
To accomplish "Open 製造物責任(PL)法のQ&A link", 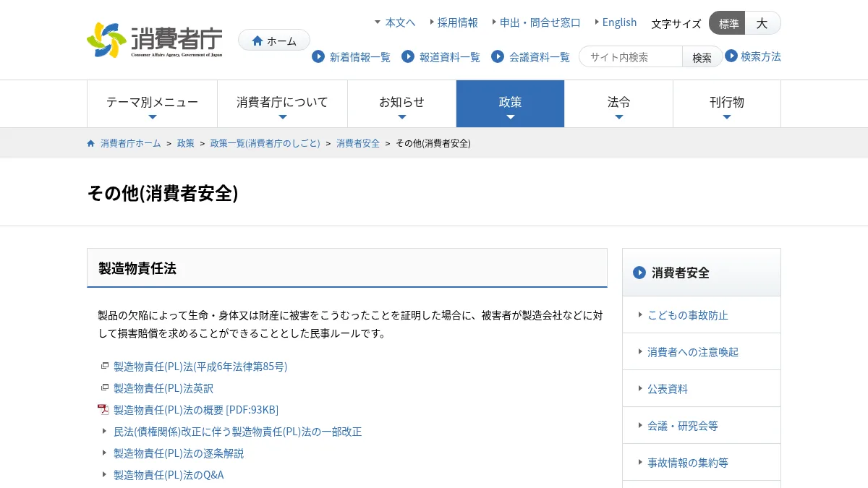I will pos(169,475).
